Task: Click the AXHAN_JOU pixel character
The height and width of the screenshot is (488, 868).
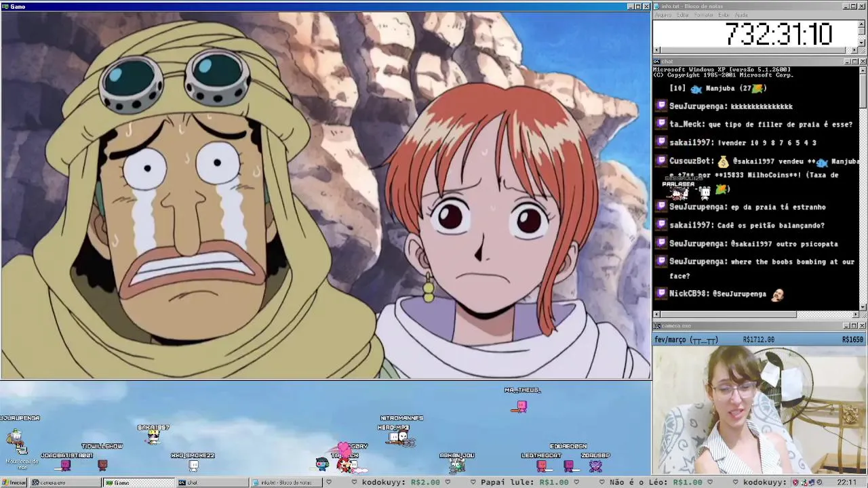Action: coord(457,466)
